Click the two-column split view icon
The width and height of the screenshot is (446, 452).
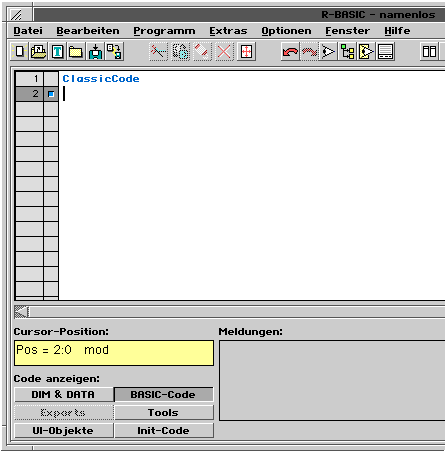coord(429,52)
